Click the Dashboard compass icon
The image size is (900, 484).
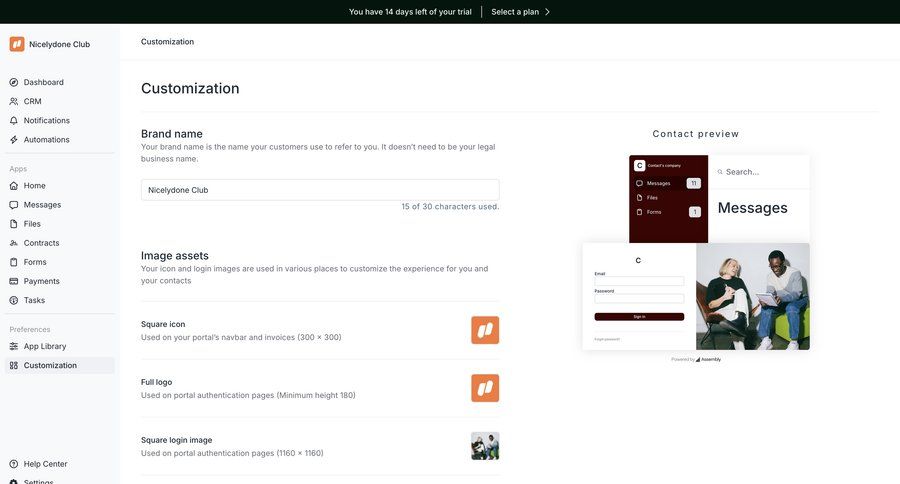point(14,82)
